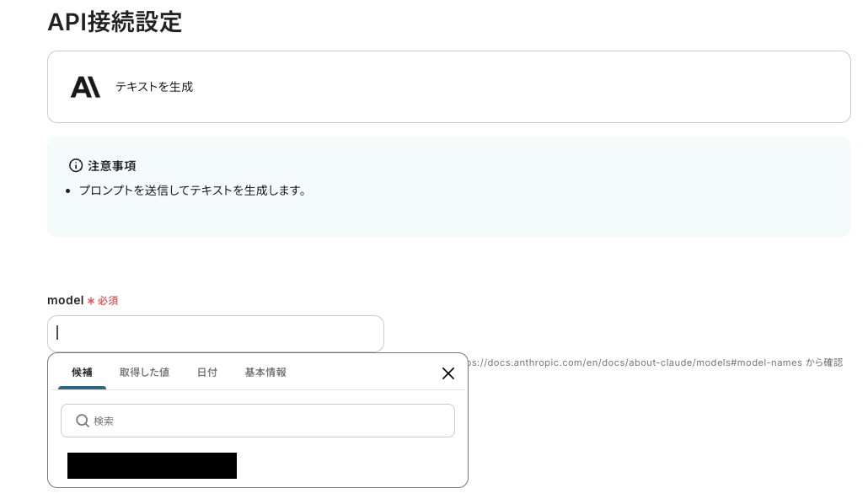Switch to the 取得した値 tab

[143, 372]
